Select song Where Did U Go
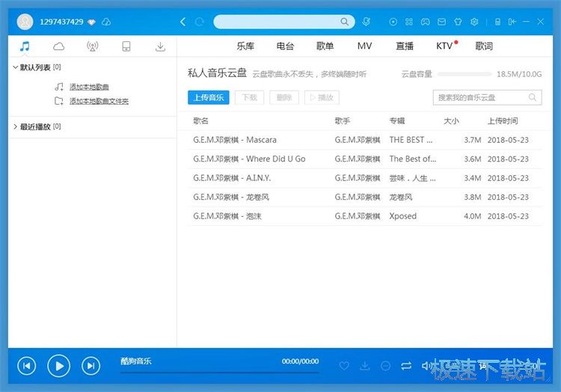Screen dimensions: 561x392 coord(365,159)
